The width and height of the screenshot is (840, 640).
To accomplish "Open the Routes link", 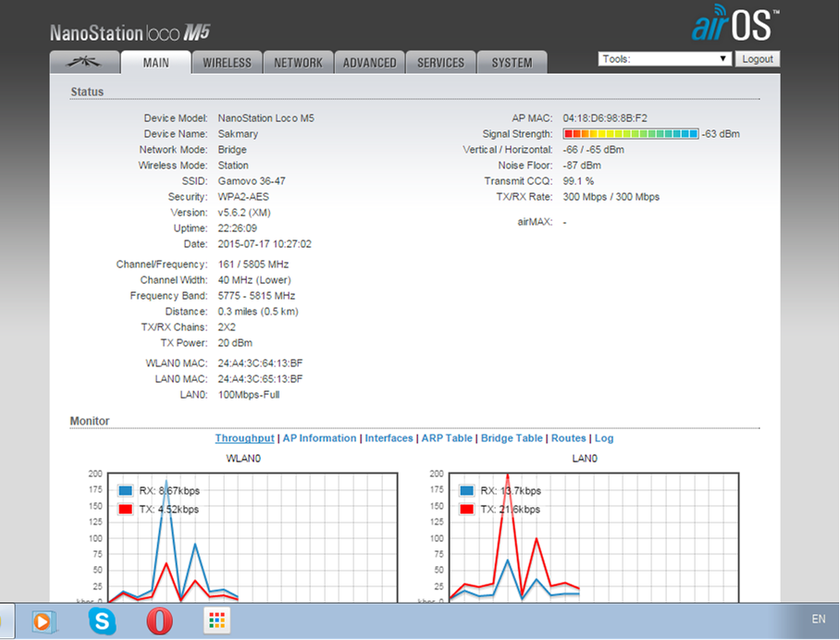I will 568,438.
